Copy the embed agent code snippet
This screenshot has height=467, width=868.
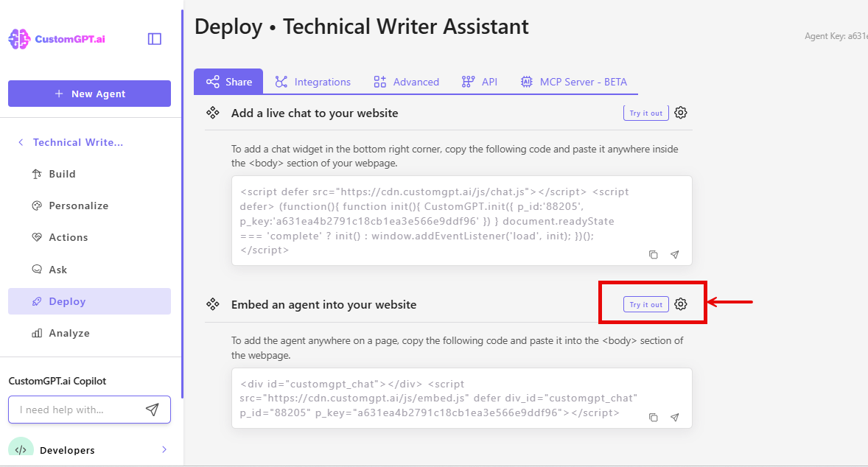pos(654,417)
